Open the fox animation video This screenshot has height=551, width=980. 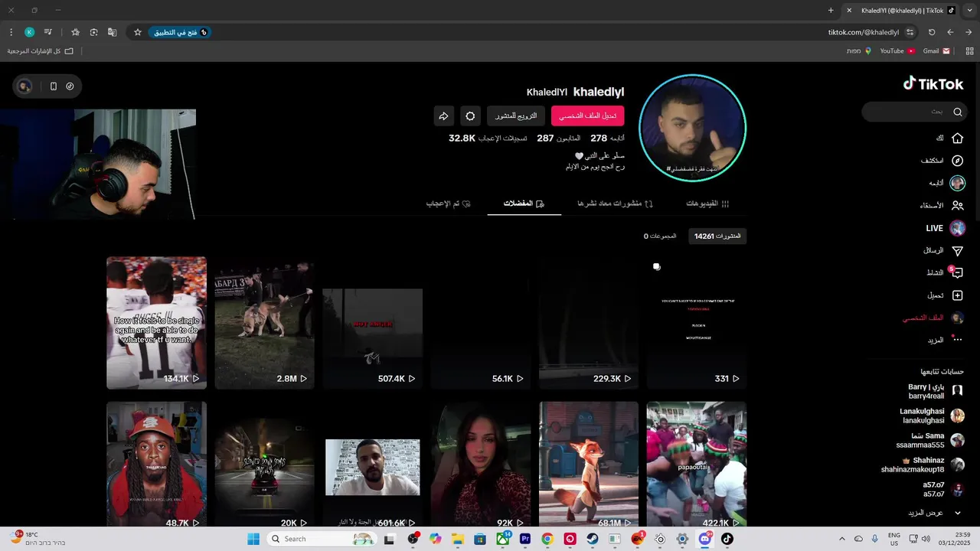click(588, 464)
